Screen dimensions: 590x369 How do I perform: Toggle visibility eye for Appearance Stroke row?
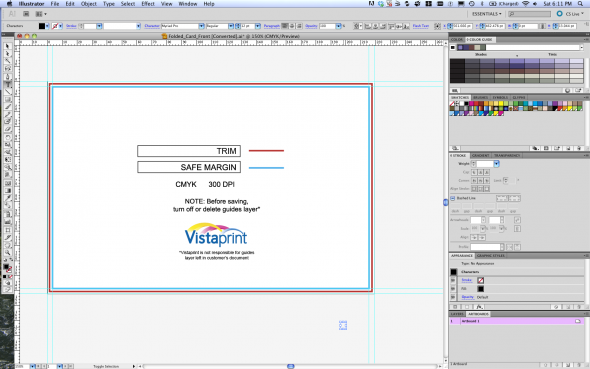[453, 280]
